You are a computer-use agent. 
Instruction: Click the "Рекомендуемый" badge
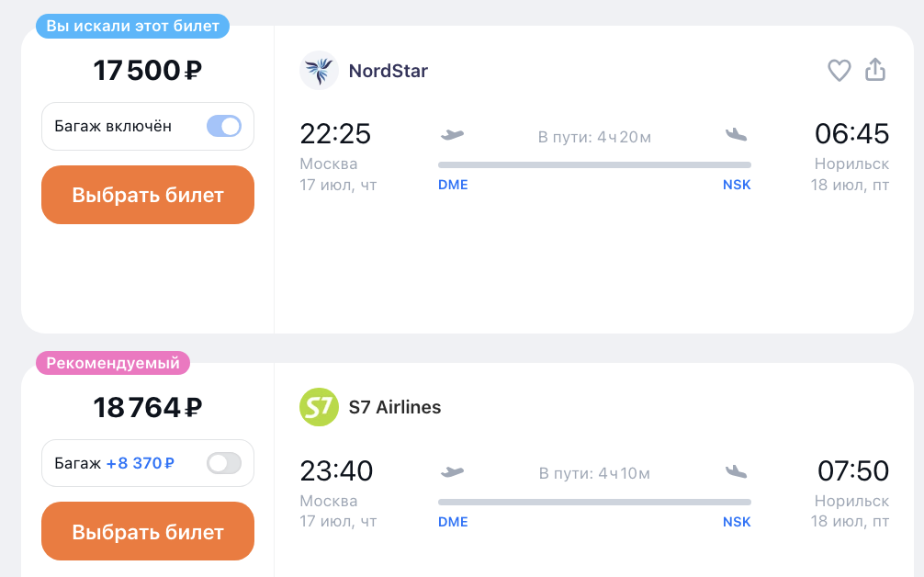[x=113, y=363]
